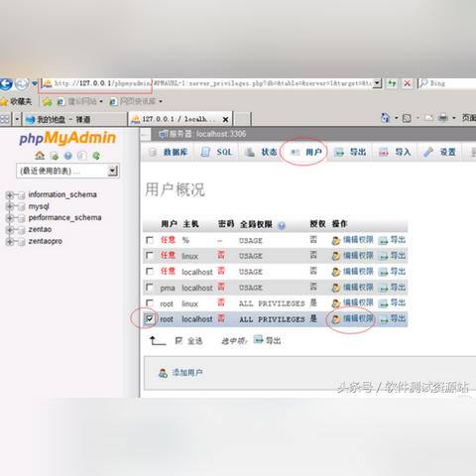The height and width of the screenshot is (476, 476).
Task: Click the help icon next to 全局权限
Action: [x=282, y=226]
